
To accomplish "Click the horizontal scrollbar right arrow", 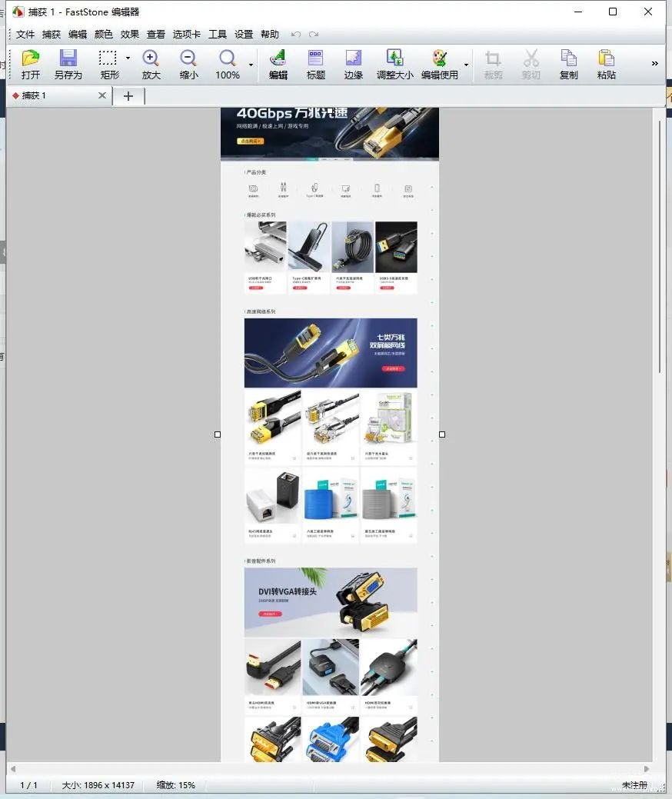I will point(647,769).
